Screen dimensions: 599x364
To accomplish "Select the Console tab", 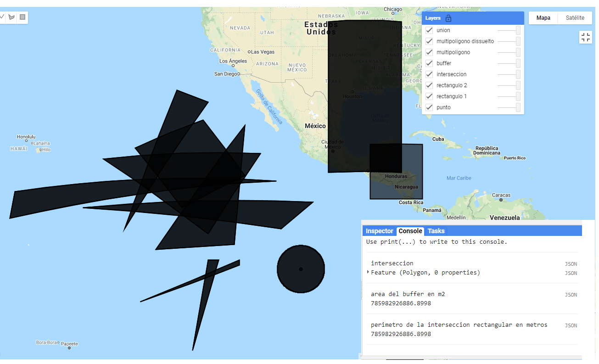I will [410, 231].
